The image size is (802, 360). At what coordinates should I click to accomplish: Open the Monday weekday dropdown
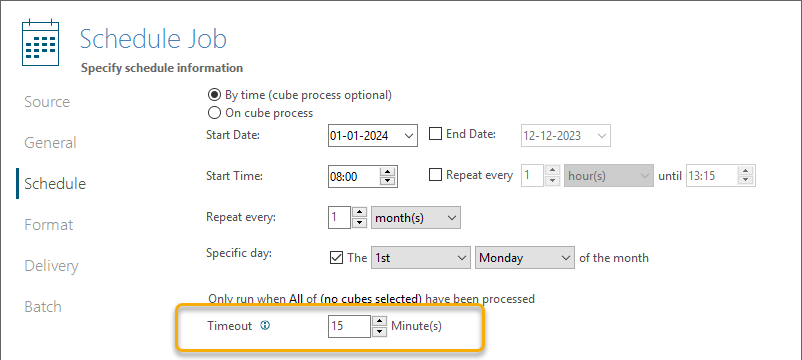click(525, 258)
